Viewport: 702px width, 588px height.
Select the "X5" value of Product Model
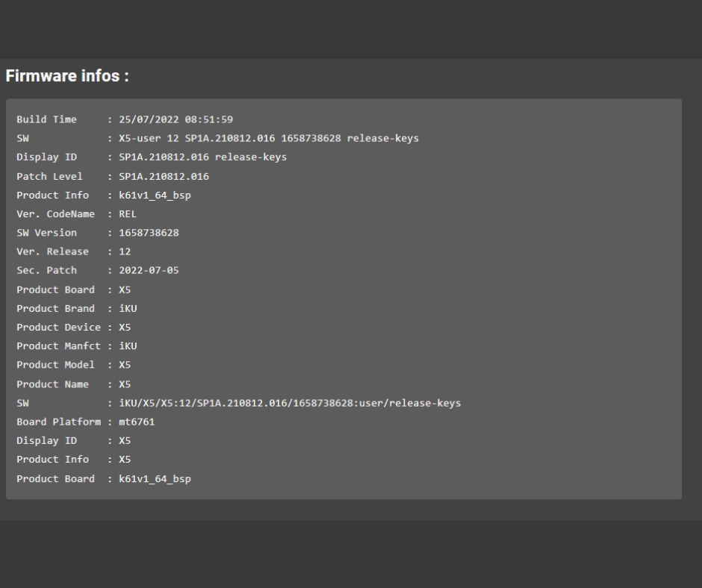pyautogui.click(x=125, y=365)
